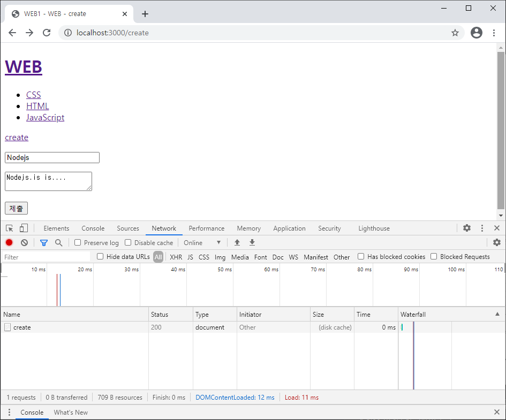Submit the form with 제출 button
Screen dimensions: 506x420
[x=16, y=208]
